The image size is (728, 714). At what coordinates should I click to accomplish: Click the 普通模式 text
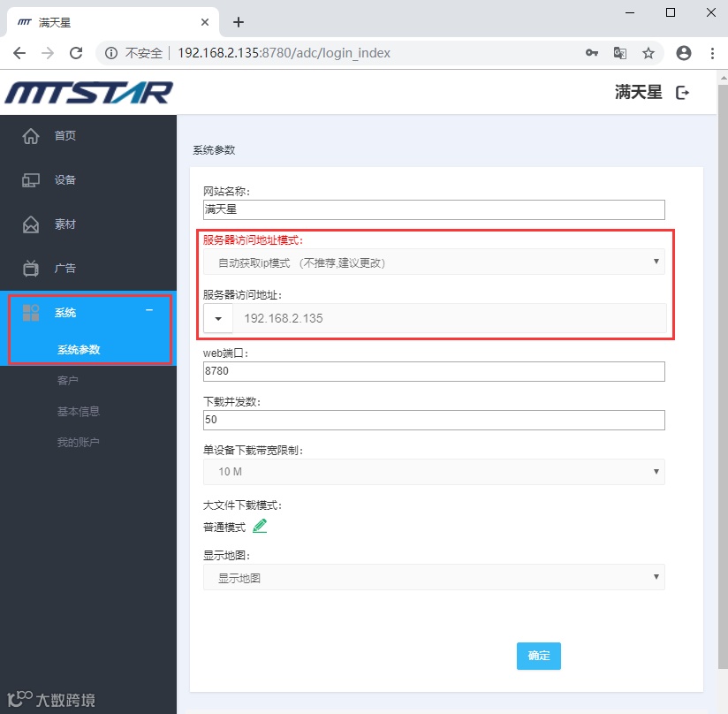point(224,528)
